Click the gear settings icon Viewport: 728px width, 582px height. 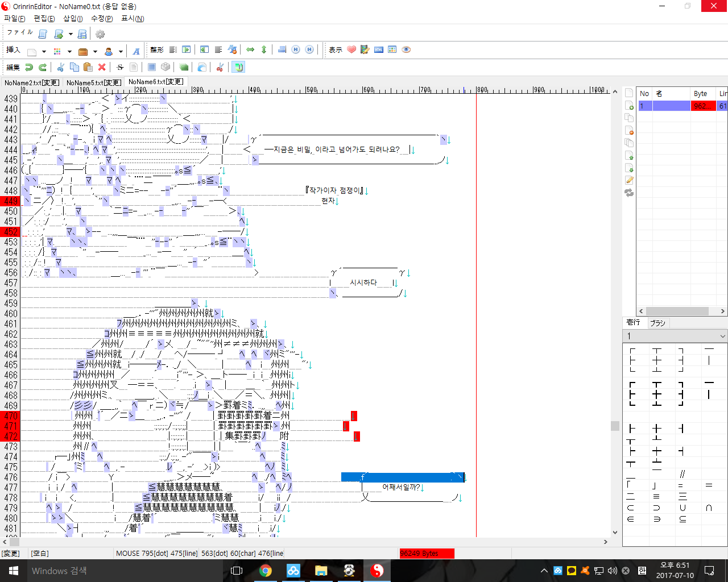[x=100, y=34]
